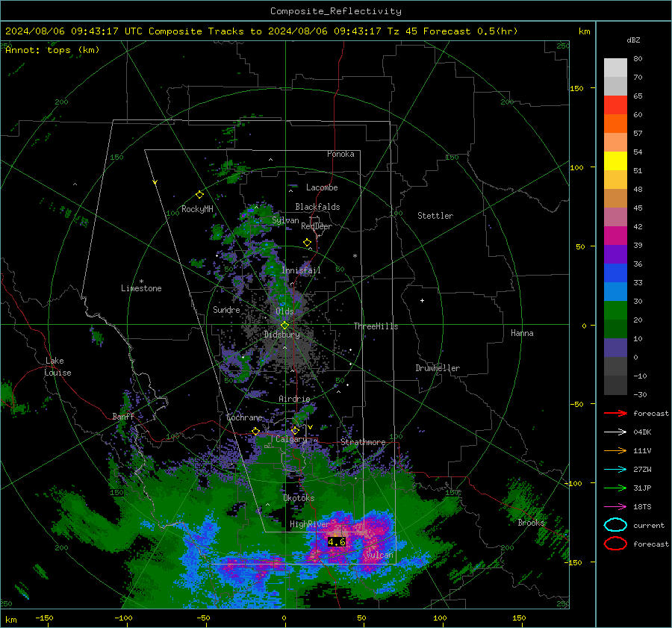The height and width of the screenshot is (628, 672).
Task: Click the Okotoks town label
Action: [299, 498]
